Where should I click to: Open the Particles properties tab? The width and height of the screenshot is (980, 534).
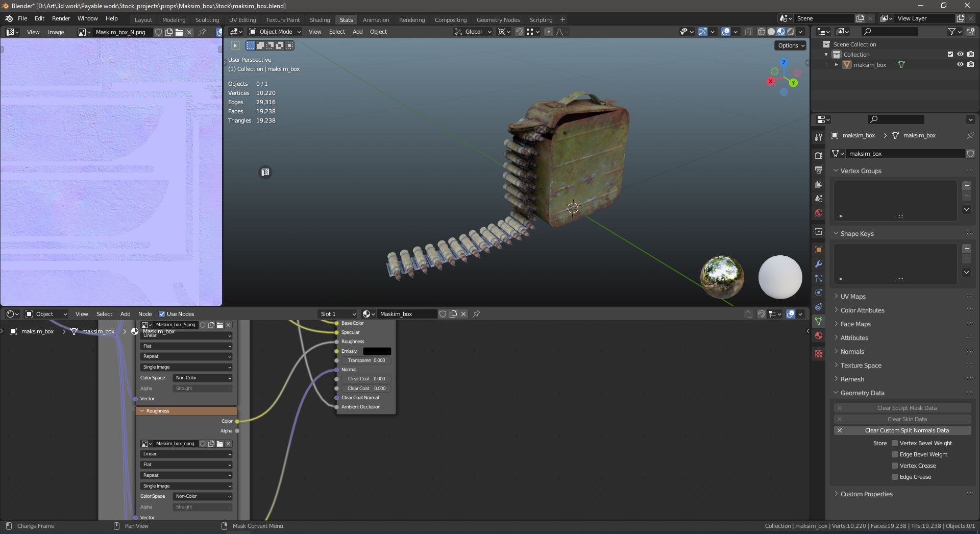(x=819, y=278)
